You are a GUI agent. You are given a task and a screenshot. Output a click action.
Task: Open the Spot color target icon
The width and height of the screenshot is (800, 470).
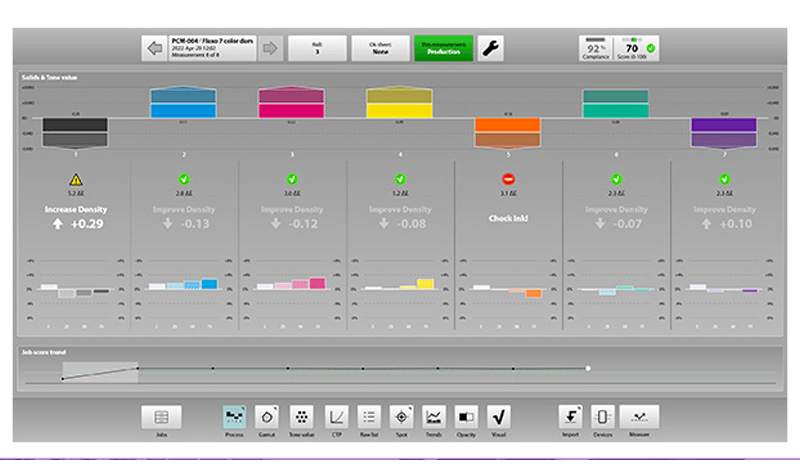pos(402,417)
